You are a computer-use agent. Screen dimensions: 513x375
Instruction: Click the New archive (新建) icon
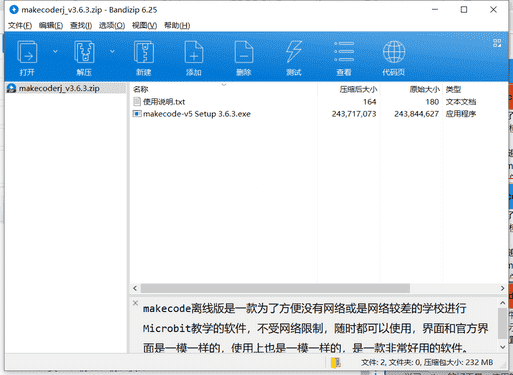(144, 52)
